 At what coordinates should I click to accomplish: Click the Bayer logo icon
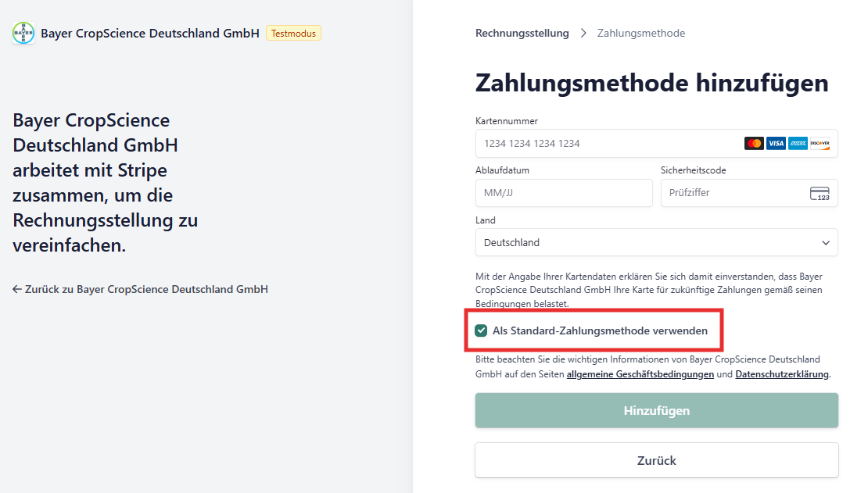click(x=23, y=33)
